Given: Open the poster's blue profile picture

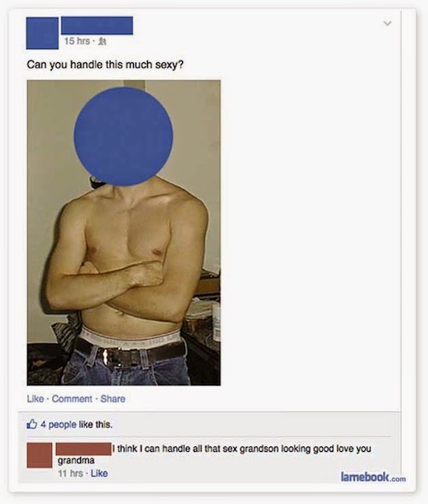Looking at the screenshot, I should click(42, 33).
